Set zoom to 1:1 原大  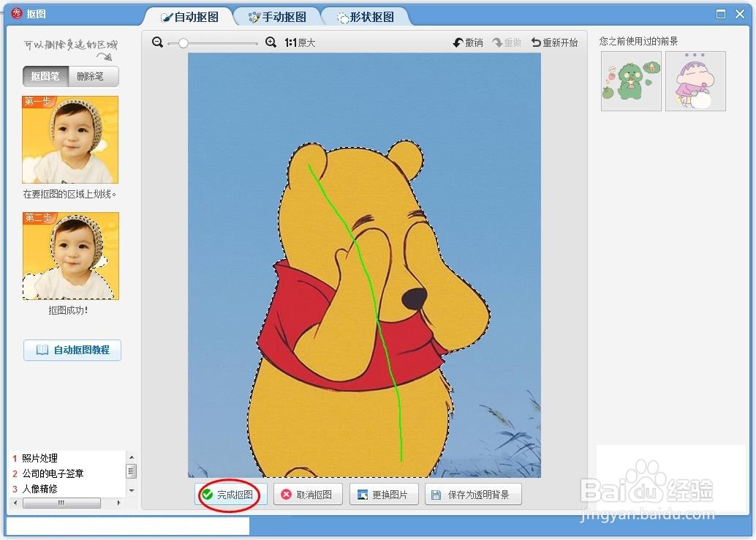(x=300, y=43)
